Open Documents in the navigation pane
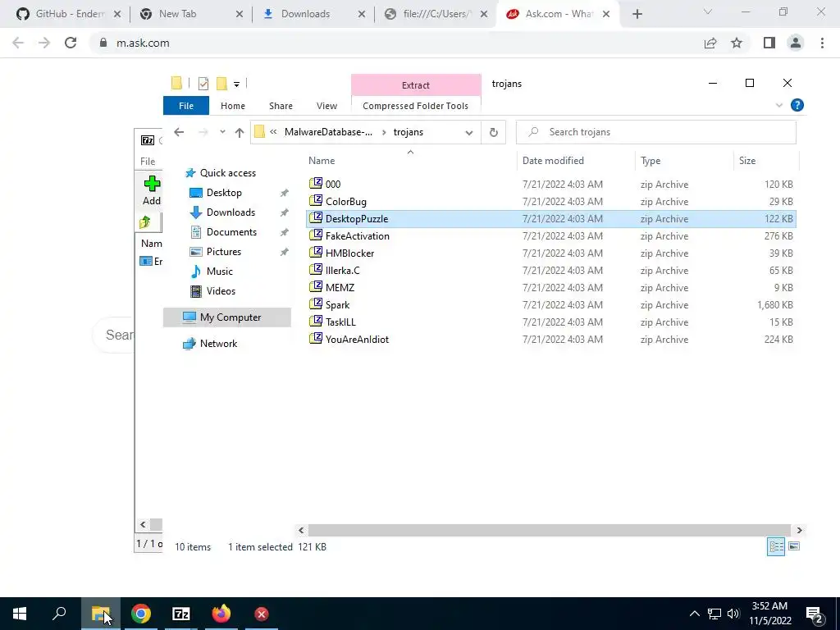This screenshot has width=840, height=630. [x=231, y=232]
